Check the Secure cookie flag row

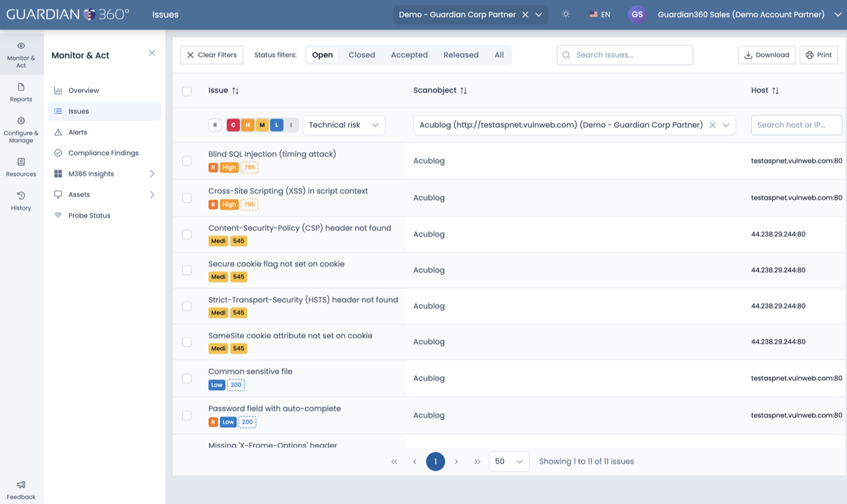[x=187, y=270]
